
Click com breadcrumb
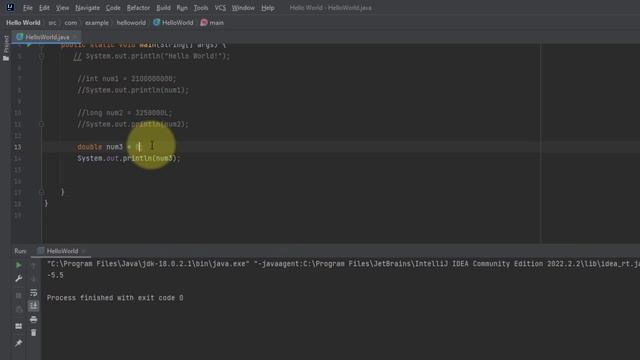point(71,23)
